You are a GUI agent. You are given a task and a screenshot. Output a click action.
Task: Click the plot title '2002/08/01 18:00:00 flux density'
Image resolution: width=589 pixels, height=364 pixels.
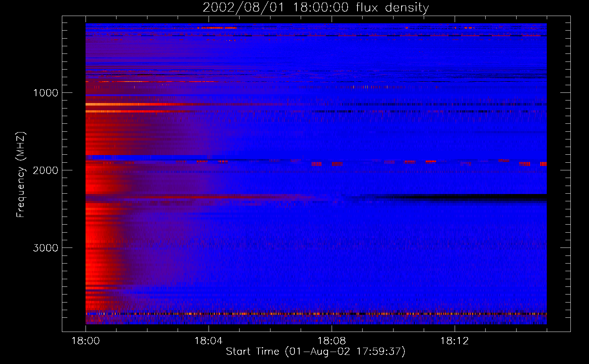click(316, 8)
